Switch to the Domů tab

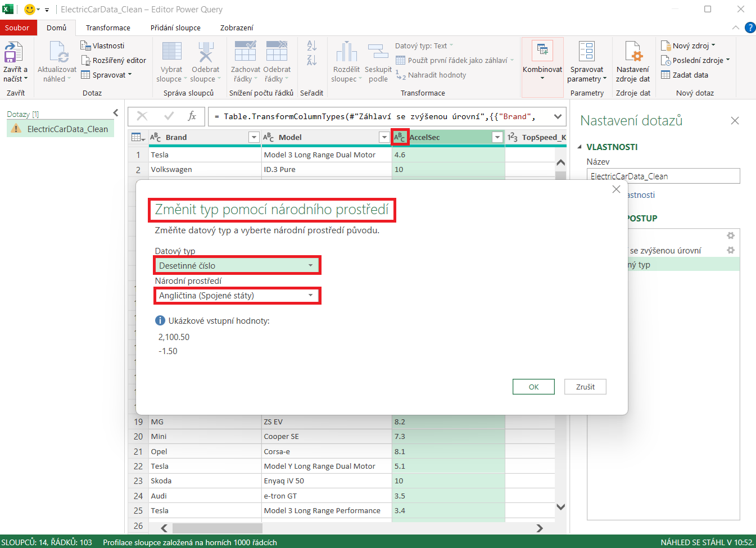tap(56, 28)
